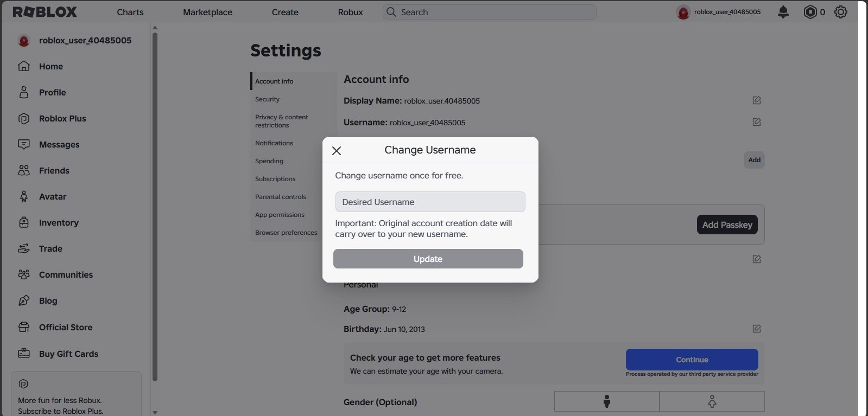
Task: Click the Communities group icon
Action: point(24,274)
